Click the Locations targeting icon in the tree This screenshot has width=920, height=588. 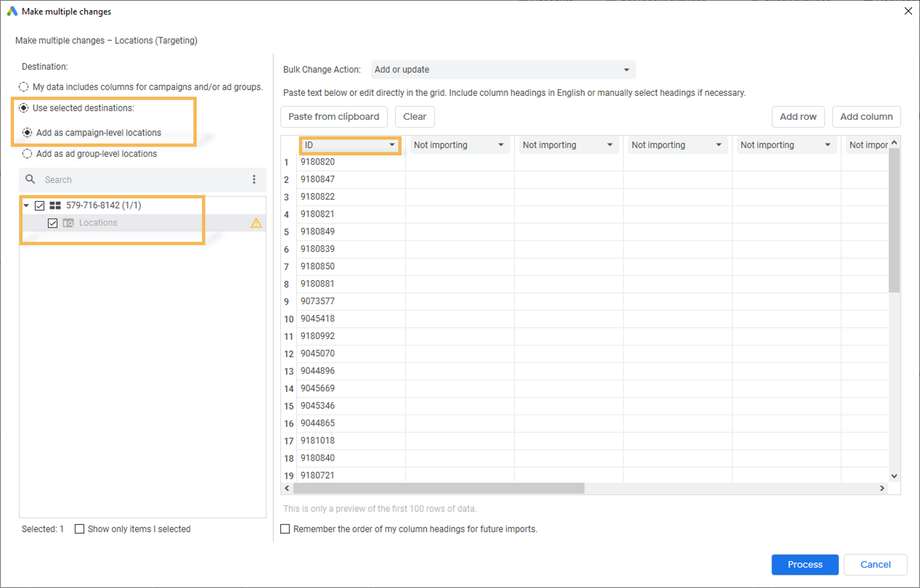click(68, 223)
